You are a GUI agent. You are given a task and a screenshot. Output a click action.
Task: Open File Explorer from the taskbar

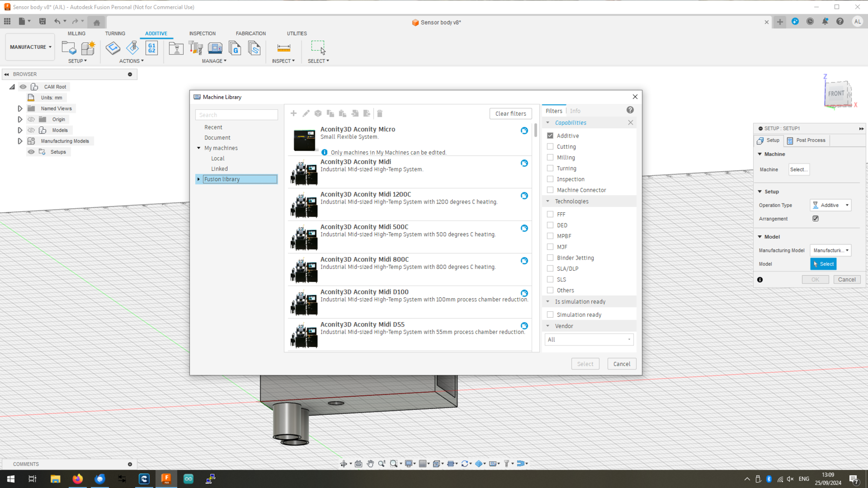click(x=55, y=479)
